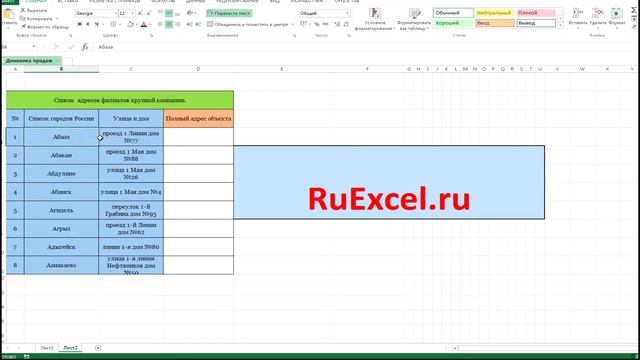Toggle align text right
Image resolution: width=640 pixels, height=360 pixels.
pyautogui.click(x=177, y=24)
